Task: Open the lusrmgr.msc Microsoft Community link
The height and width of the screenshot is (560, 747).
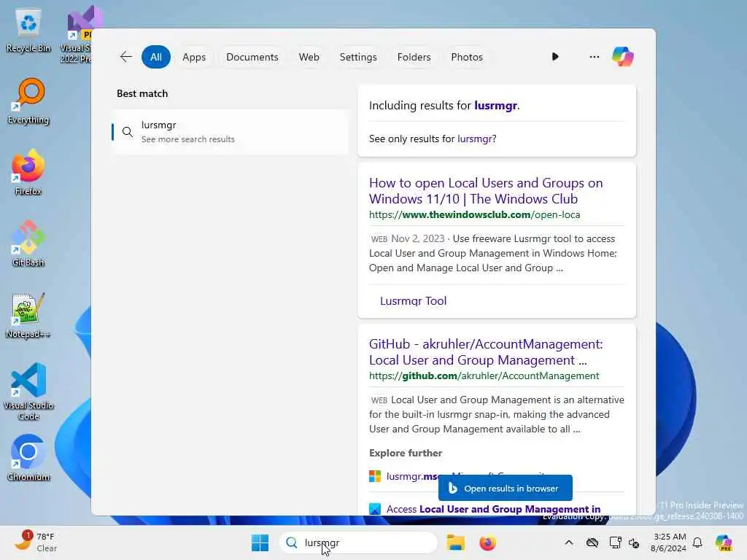Action: click(x=413, y=476)
